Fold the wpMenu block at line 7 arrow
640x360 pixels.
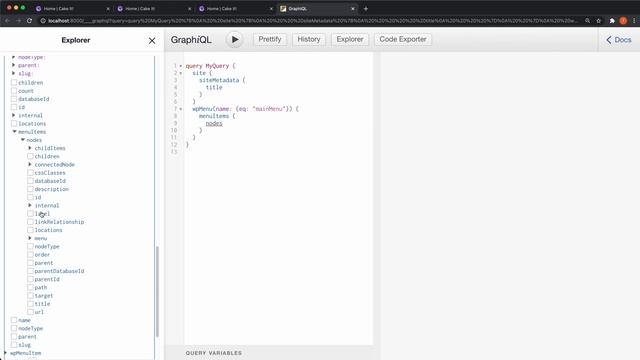181,109
